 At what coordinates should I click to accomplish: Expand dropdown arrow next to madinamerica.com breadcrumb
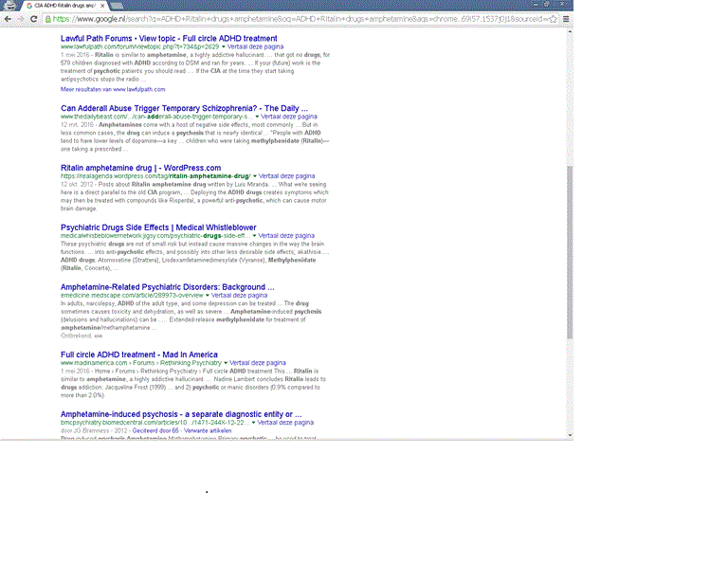click(226, 363)
